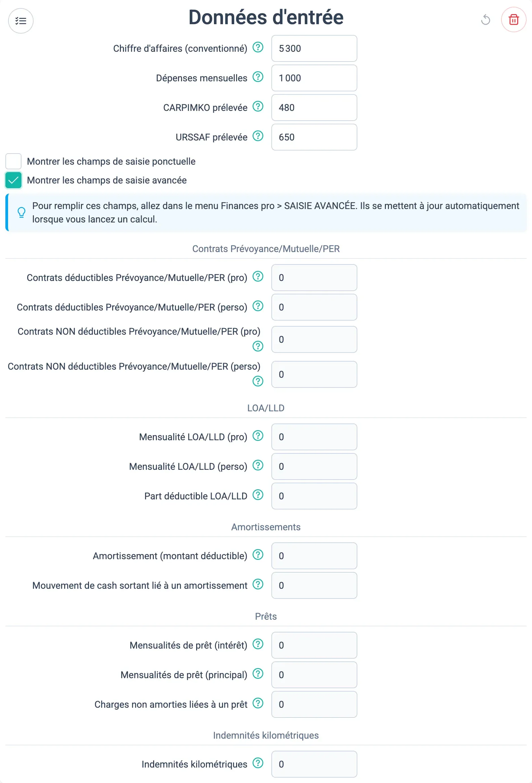Open help for Chiffre d'affaires (conventionné)
Viewport: 532px width, 783px height.
click(x=258, y=47)
